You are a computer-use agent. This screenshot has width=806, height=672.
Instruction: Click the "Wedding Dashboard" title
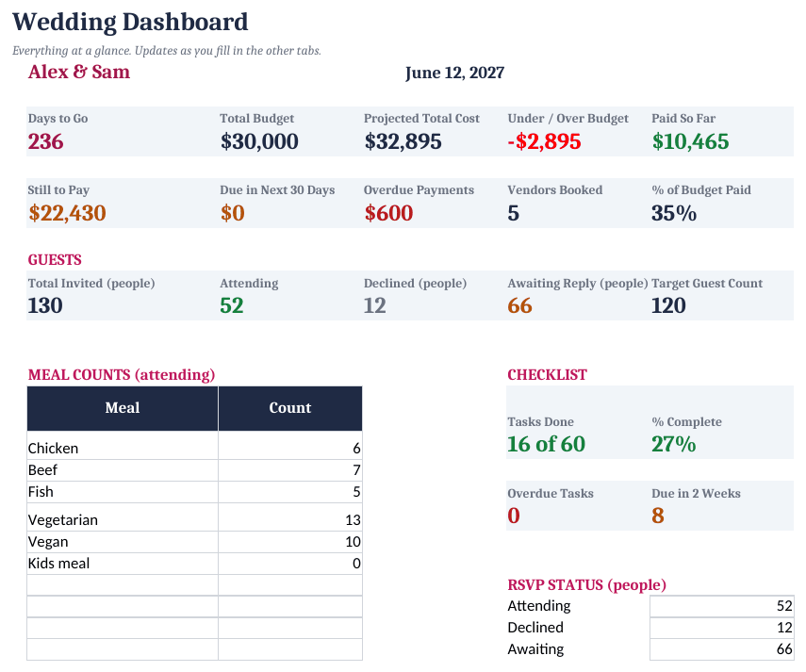click(130, 22)
